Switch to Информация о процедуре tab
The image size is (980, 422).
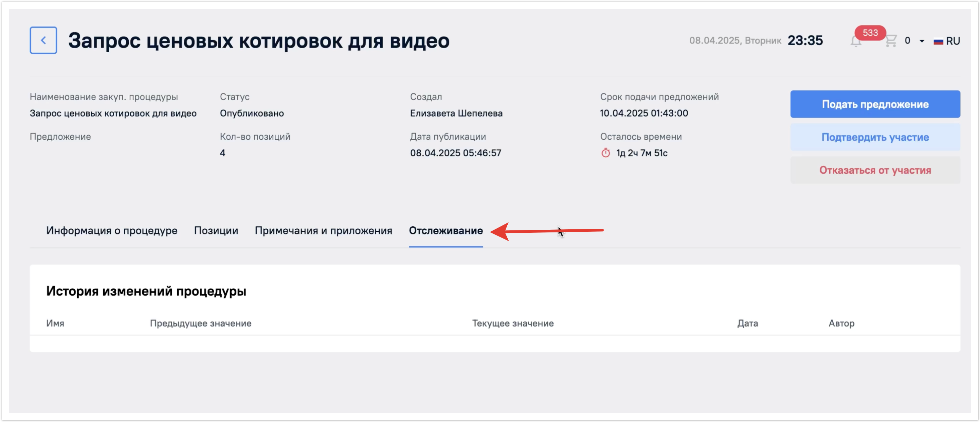tap(111, 231)
